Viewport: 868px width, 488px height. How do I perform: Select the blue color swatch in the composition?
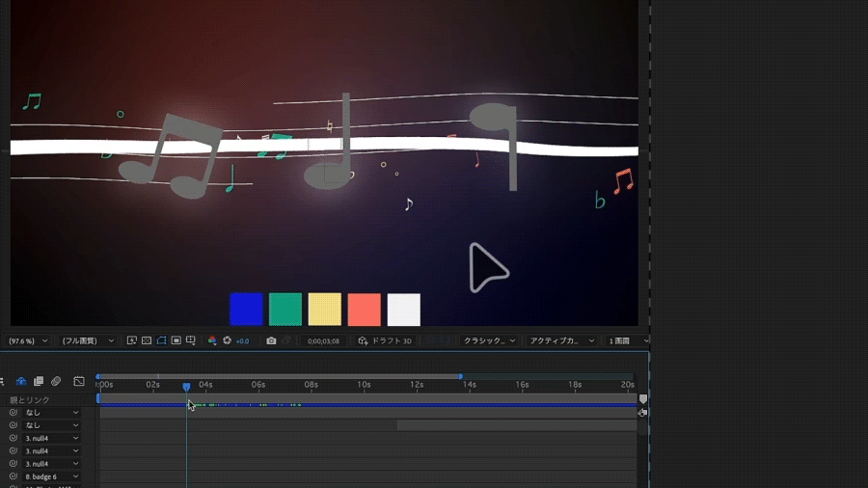(x=246, y=310)
